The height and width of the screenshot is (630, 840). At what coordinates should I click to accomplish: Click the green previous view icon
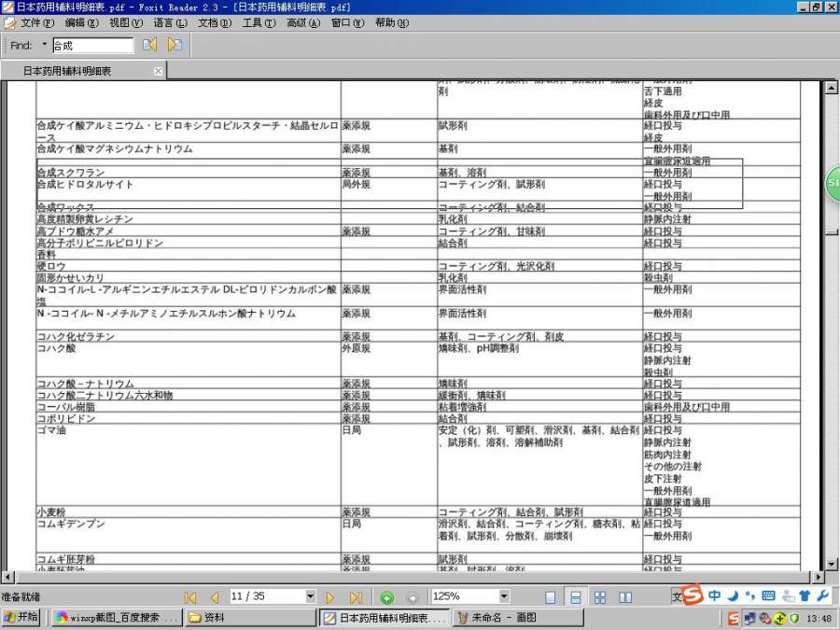[x=386, y=597]
